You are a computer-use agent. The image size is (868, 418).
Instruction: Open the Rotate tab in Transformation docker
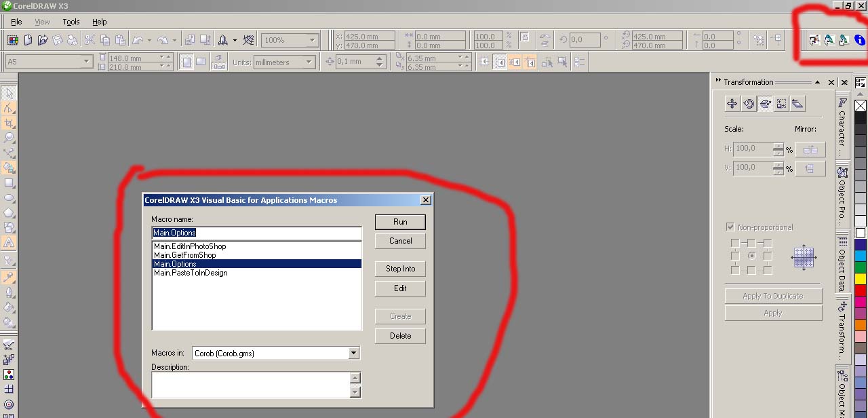(749, 104)
